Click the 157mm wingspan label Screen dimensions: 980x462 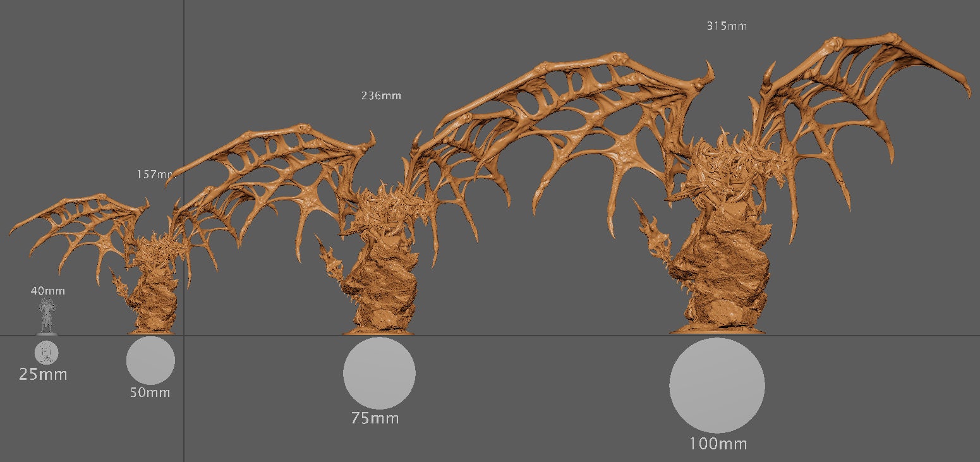coord(155,174)
